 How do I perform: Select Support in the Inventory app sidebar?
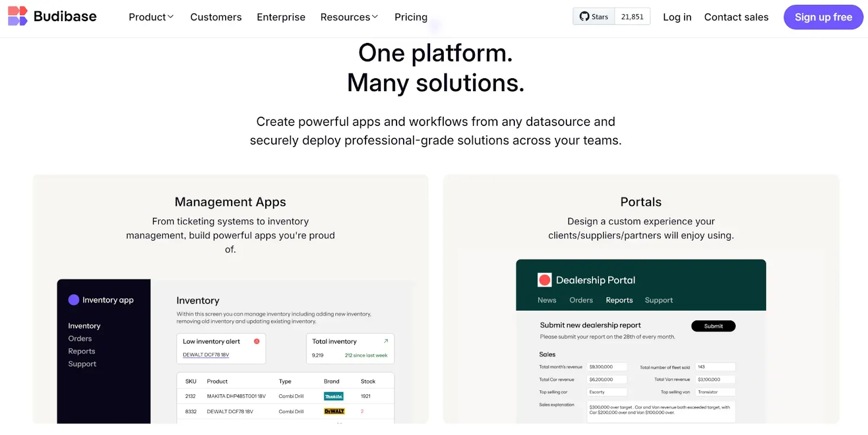[x=82, y=364]
